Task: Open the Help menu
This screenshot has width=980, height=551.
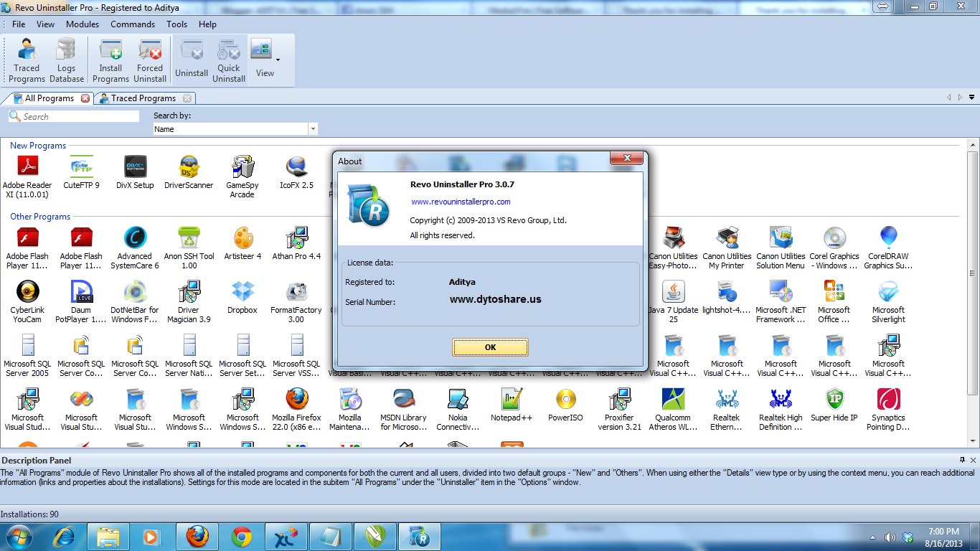Action: coord(207,24)
